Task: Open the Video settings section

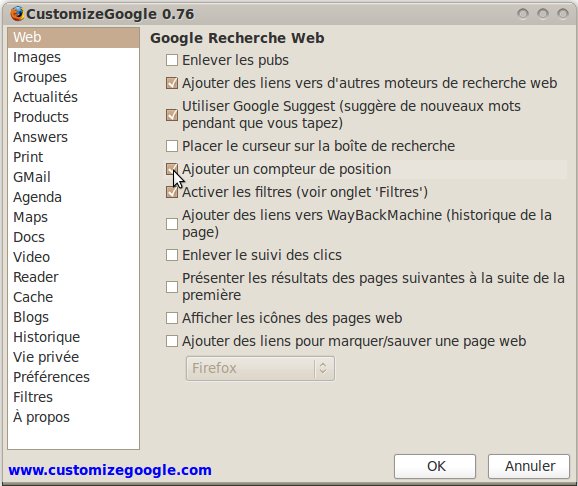Action: click(x=73, y=257)
